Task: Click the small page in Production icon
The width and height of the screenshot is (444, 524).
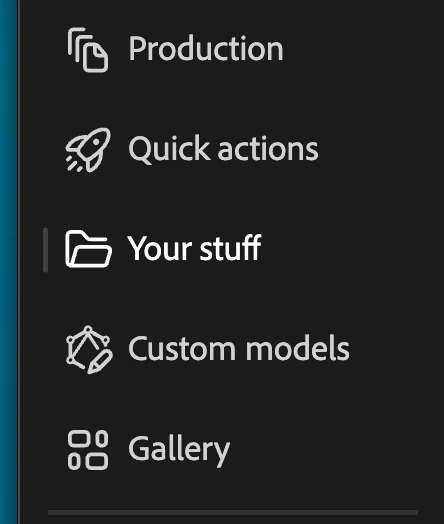Action: point(96,57)
